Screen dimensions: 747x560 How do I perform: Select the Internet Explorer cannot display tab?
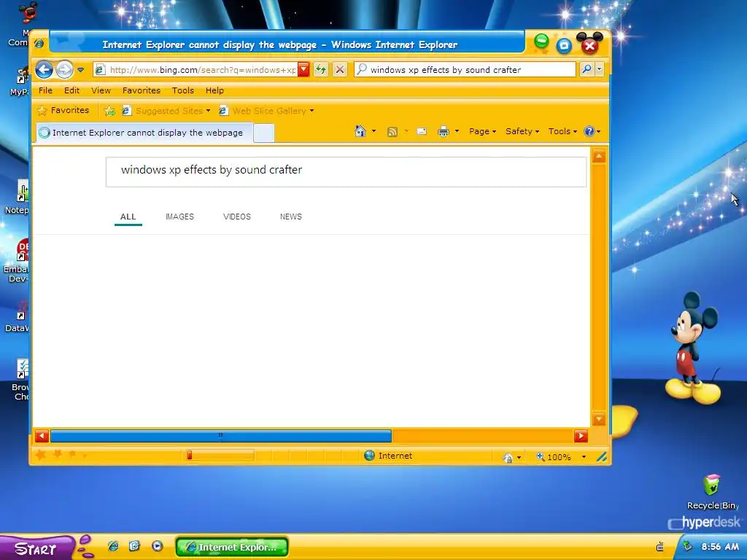[x=144, y=133]
